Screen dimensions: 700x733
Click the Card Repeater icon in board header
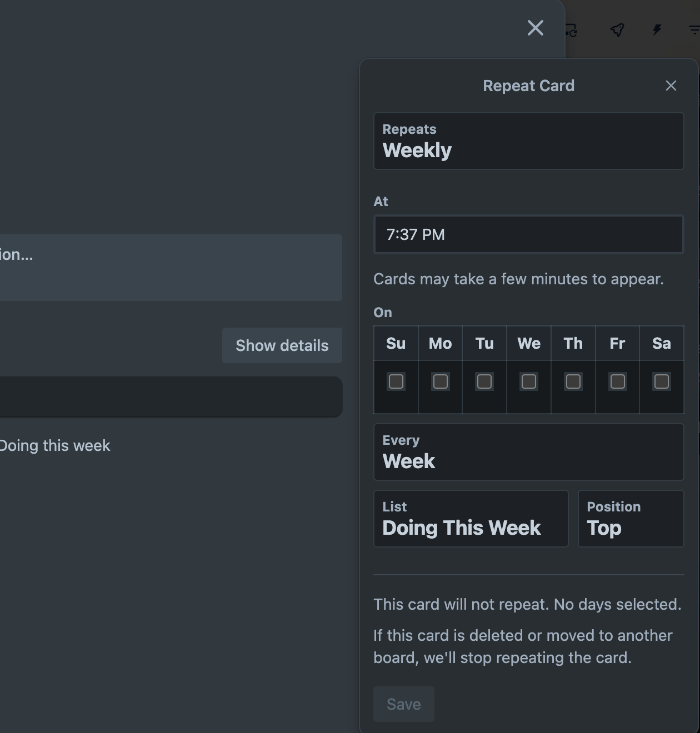pos(572,29)
